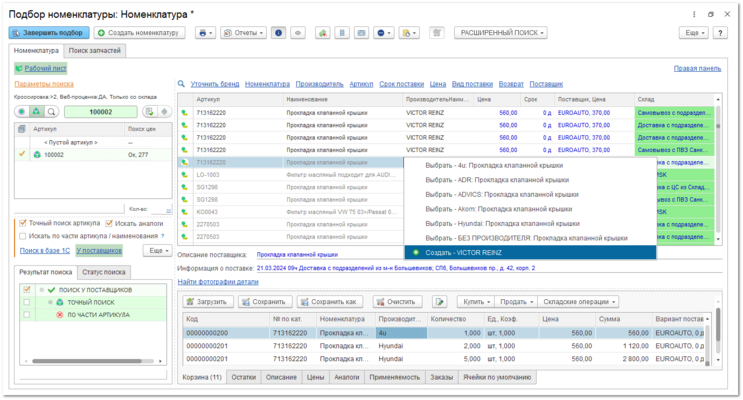Click the eye preview icon button
The width and height of the screenshot is (743, 400).
coord(298,33)
